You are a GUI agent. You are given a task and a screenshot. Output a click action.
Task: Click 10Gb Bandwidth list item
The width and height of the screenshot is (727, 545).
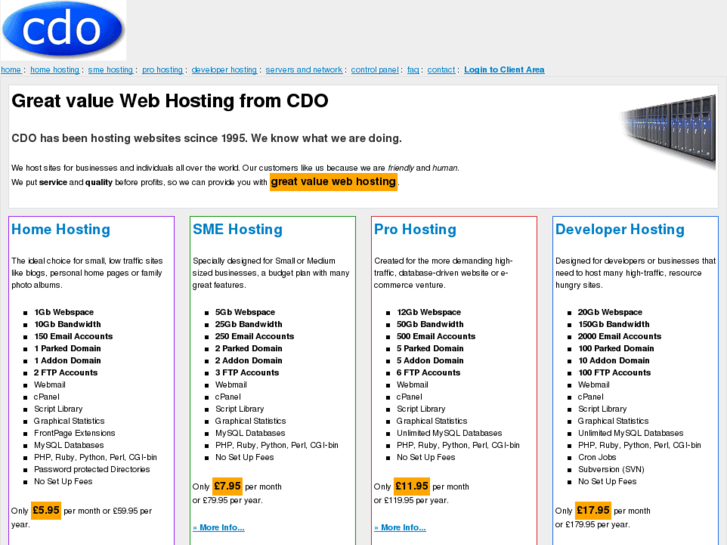(67, 324)
